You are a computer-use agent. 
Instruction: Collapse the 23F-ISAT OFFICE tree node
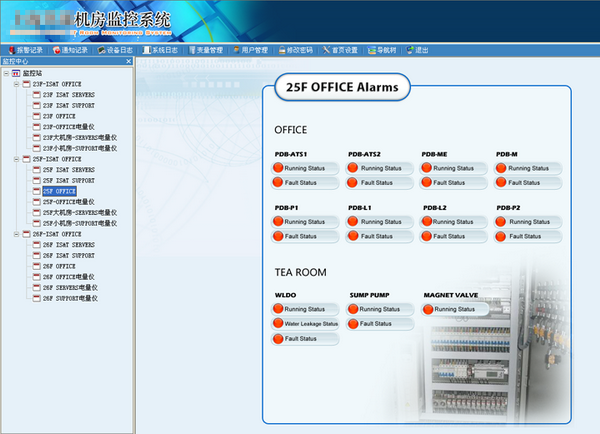click(x=16, y=84)
